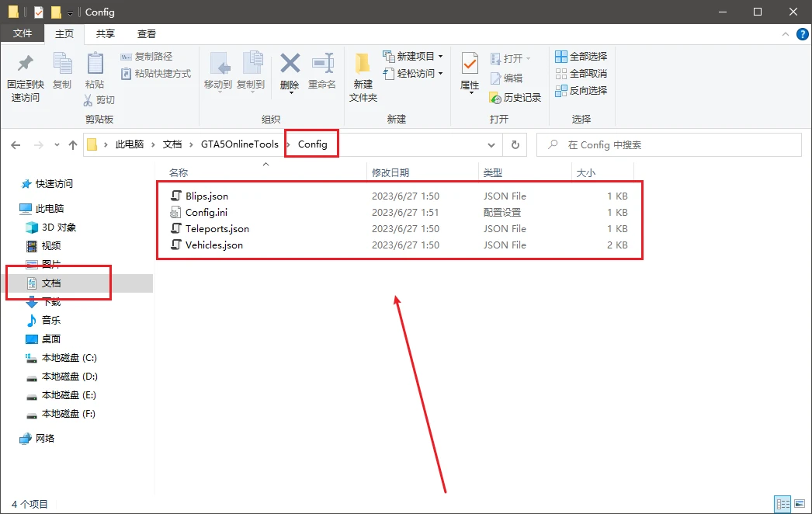Image resolution: width=812 pixels, height=514 pixels.
Task: Switch to large icons view at bottom-right
Action: click(800, 504)
